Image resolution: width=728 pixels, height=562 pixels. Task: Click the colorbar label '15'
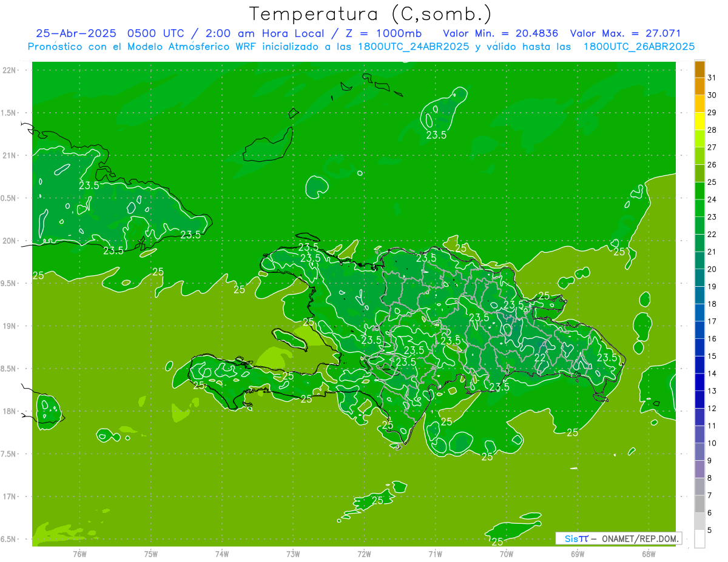(712, 356)
